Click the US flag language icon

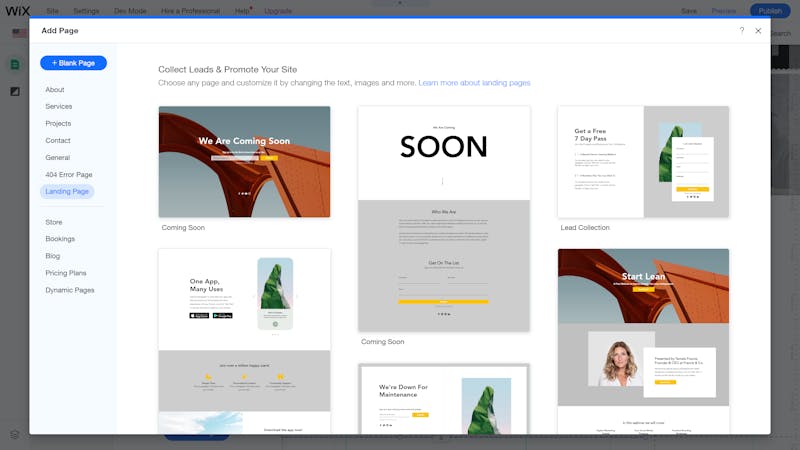click(x=19, y=33)
